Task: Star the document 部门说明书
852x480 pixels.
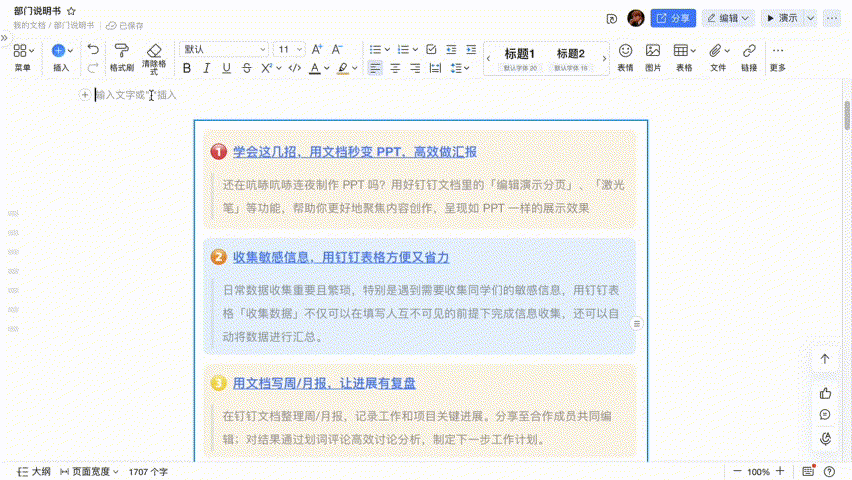Action: tap(71, 10)
